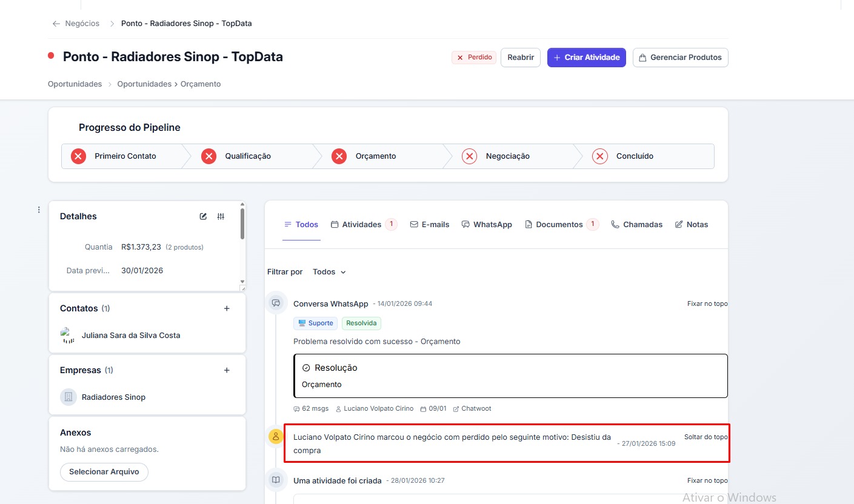Screen dimensions: 854x504
Task: Open the Oportunidades breadcrumb below the title
Action: tap(75, 84)
